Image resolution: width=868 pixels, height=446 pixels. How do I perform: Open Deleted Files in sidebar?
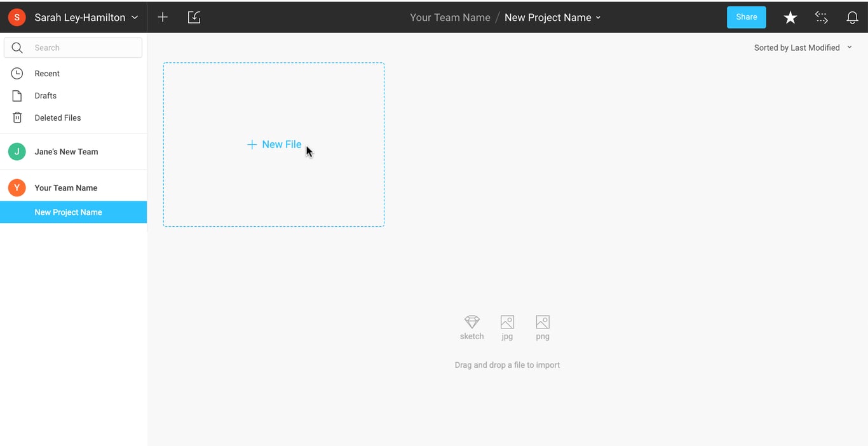point(57,118)
